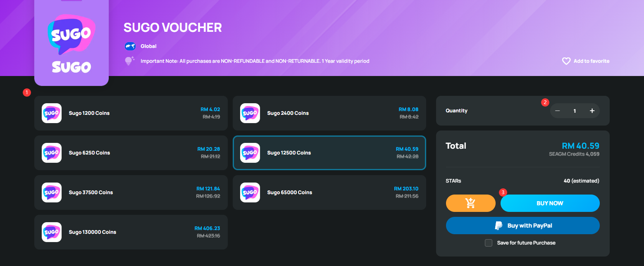The height and width of the screenshot is (266, 644).
Task: Enable Save for future Purchase checkbox
Action: [489, 243]
